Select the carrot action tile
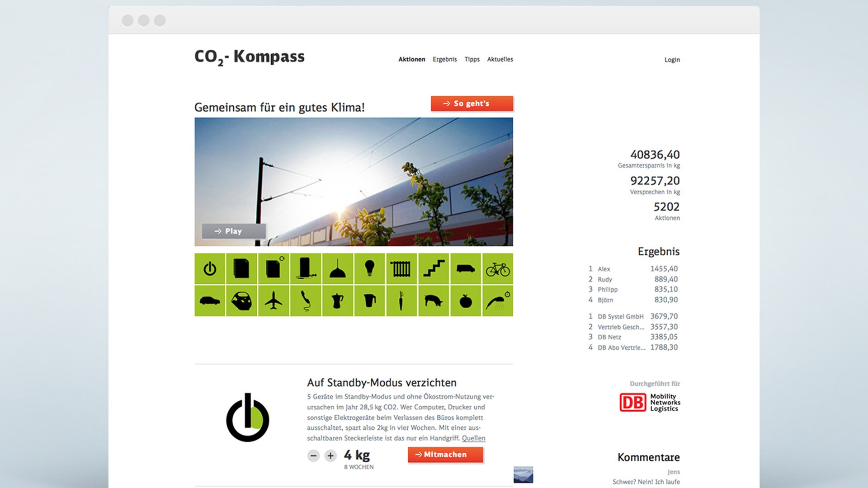868x488 pixels. 401,300
